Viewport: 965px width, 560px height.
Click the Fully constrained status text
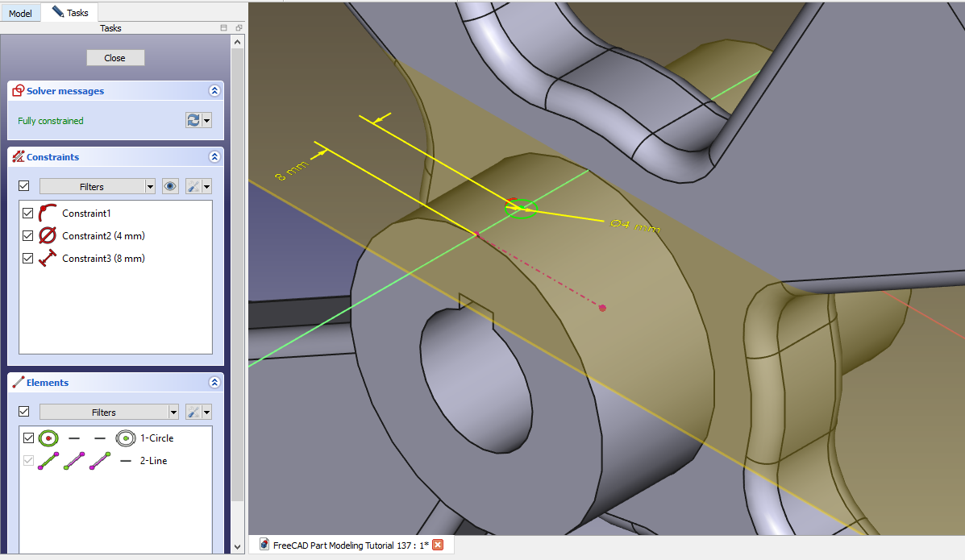51,121
